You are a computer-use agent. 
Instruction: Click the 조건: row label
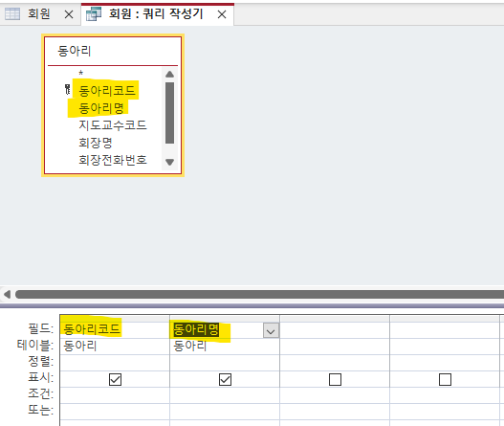pos(40,393)
